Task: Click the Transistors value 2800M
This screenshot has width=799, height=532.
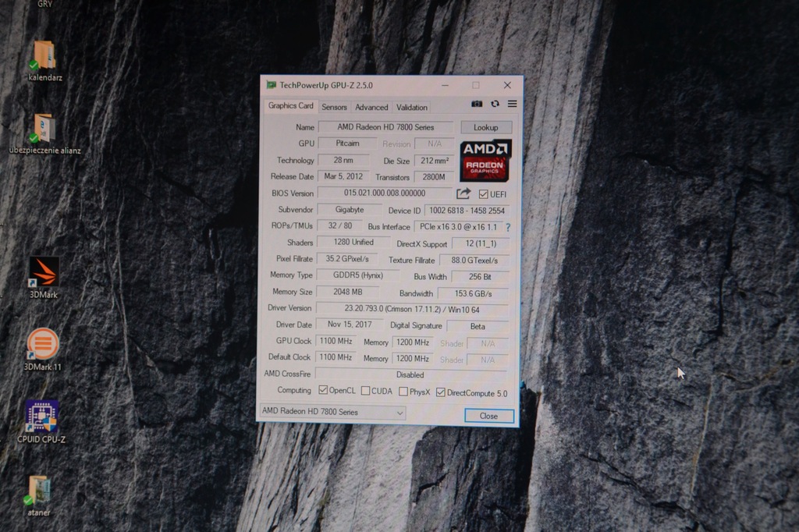Action: point(434,177)
